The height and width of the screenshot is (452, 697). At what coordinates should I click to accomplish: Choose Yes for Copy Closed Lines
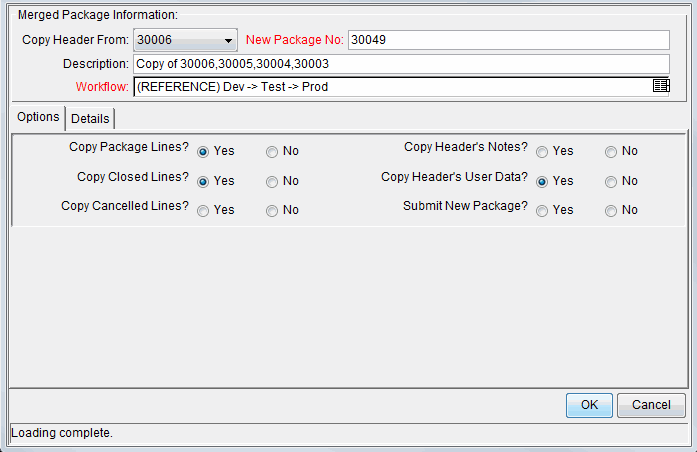pyautogui.click(x=203, y=181)
